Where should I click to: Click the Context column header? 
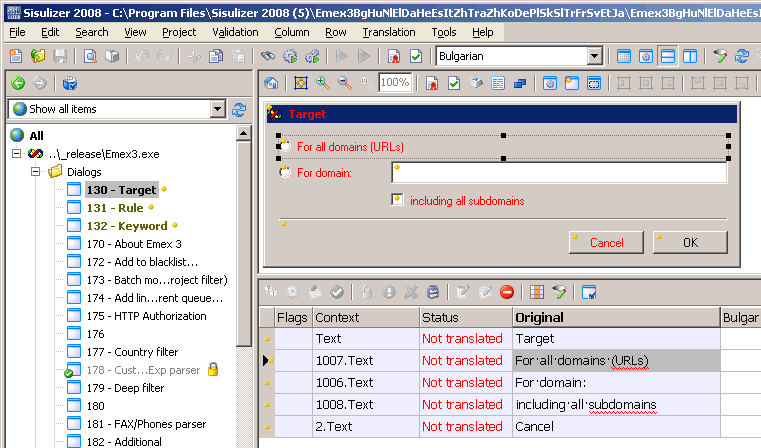[366, 317]
